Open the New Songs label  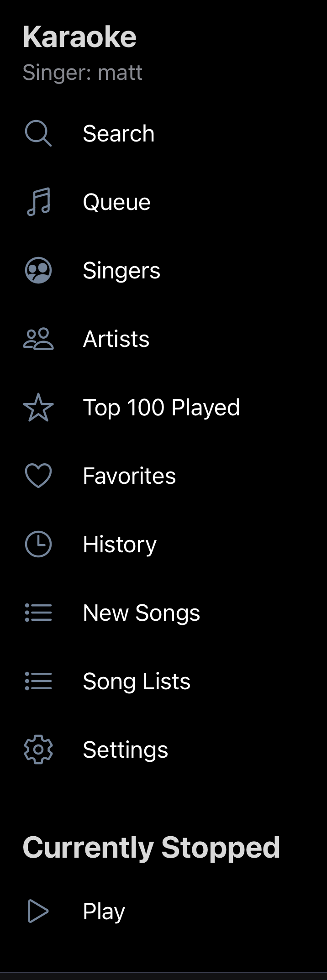[142, 613]
